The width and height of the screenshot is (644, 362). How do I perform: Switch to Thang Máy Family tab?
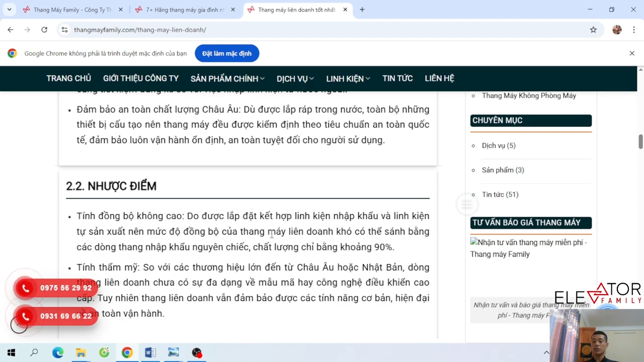72,10
